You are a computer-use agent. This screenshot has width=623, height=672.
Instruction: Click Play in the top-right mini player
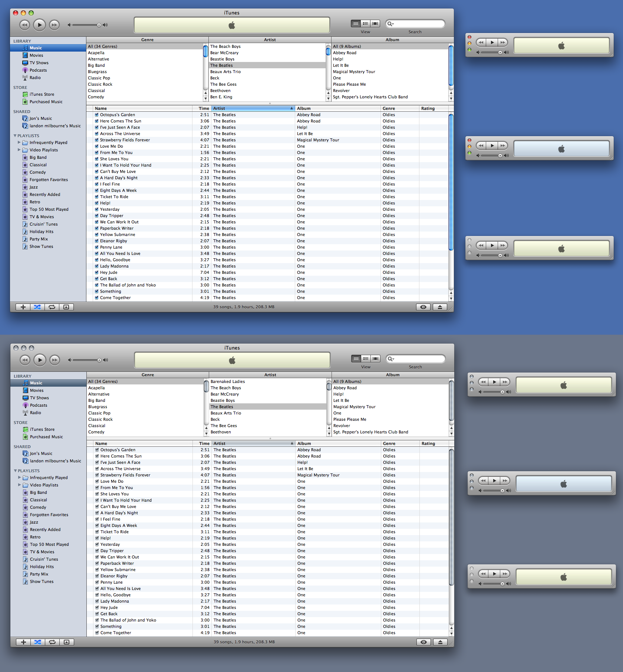[x=492, y=42]
